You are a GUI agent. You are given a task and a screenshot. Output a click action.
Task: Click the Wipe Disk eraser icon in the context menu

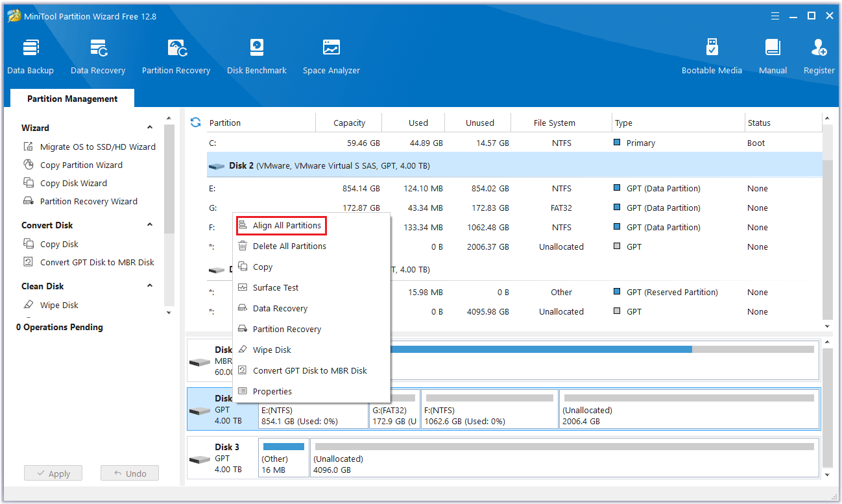243,350
